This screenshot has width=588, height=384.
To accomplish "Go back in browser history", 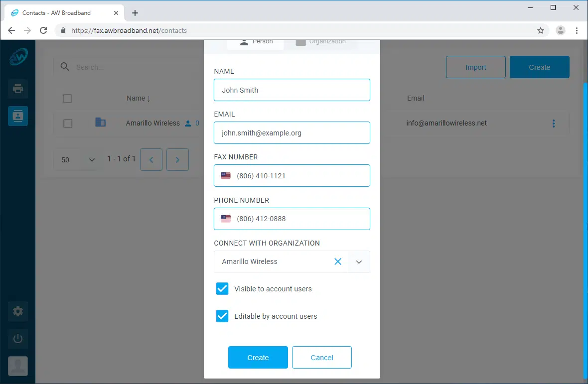I will point(11,30).
